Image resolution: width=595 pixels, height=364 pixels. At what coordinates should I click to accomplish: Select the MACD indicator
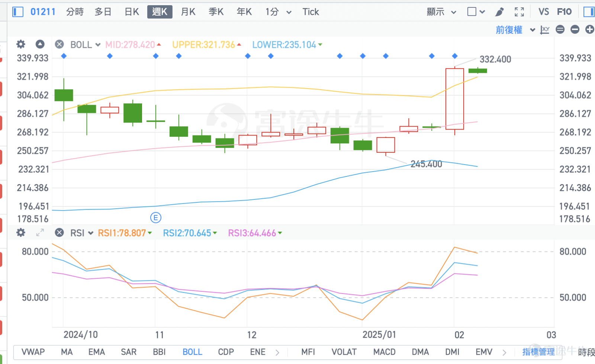[385, 352]
